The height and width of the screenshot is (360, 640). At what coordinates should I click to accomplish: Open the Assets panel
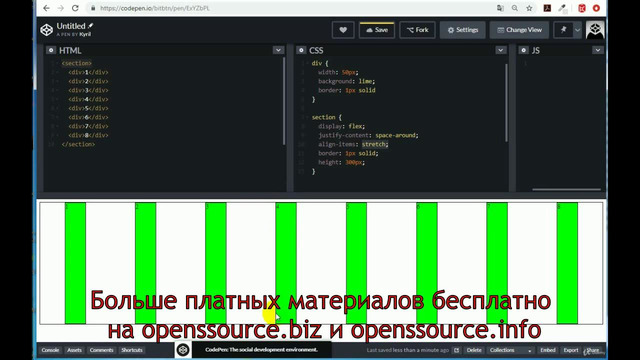(74, 350)
